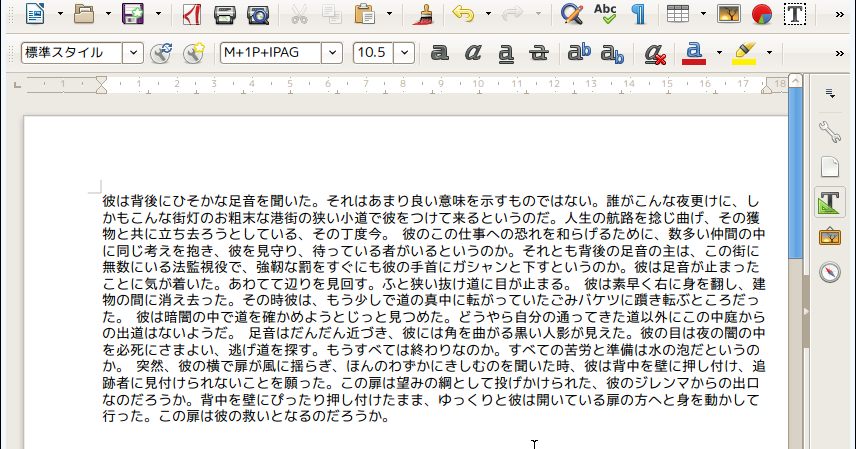The height and width of the screenshot is (449, 856).
Task: Toggle formatting marks display
Action: [639, 14]
